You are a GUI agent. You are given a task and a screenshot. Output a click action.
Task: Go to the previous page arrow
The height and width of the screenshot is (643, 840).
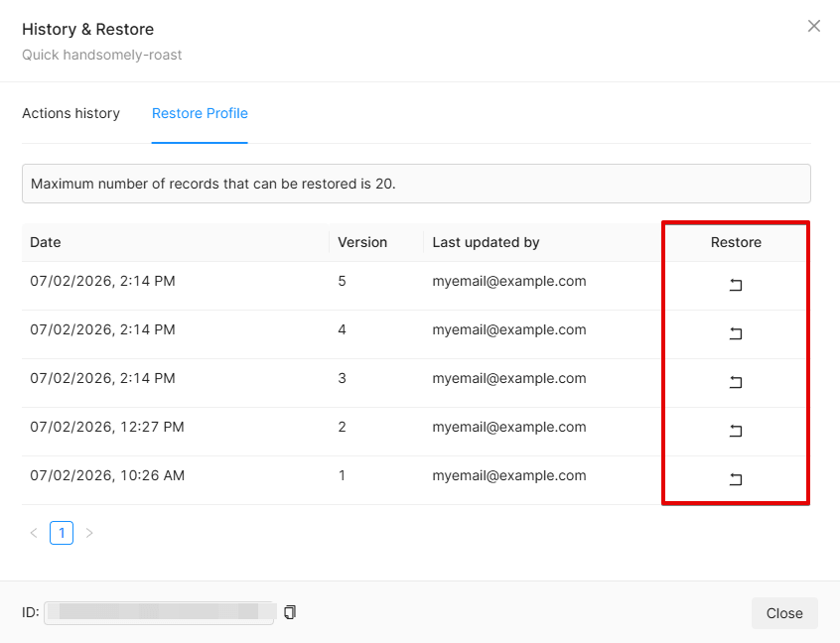click(x=34, y=533)
